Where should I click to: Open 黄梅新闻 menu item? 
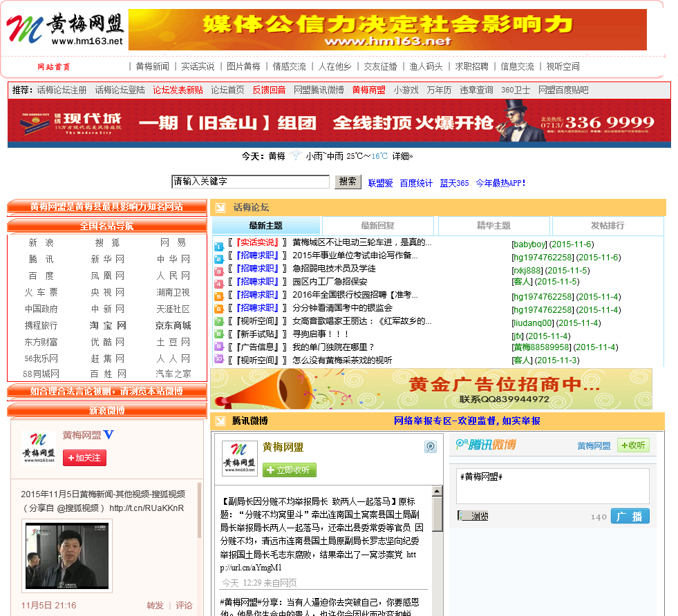pos(152,66)
